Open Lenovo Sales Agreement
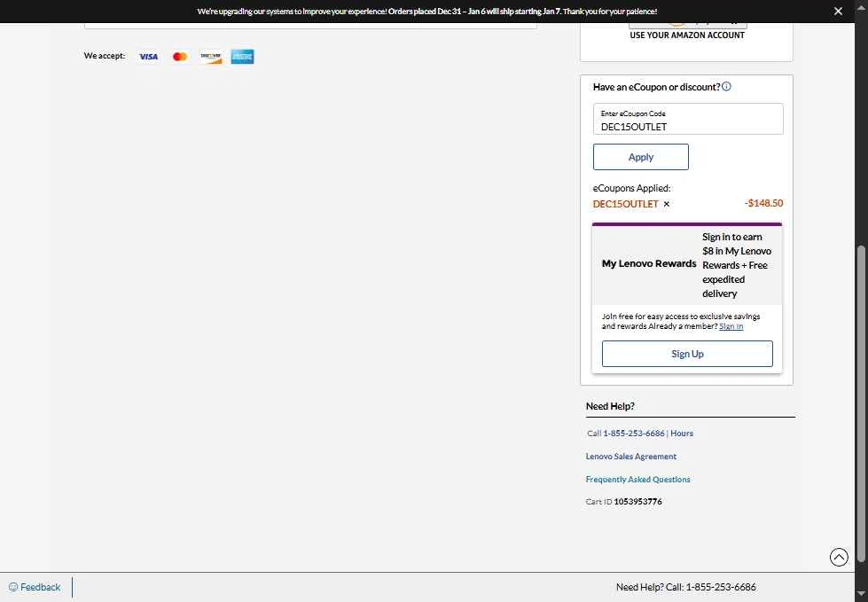This screenshot has height=602, width=868. point(631,457)
